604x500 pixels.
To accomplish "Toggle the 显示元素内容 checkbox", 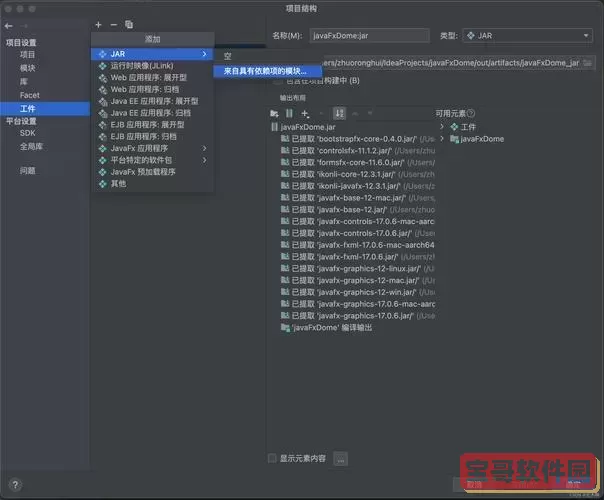I will click(272, 458).
